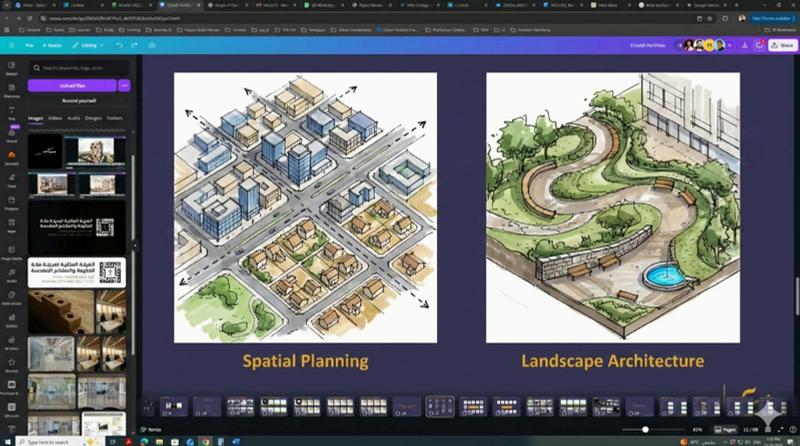Open the zoom percentage dropdown

697,430
